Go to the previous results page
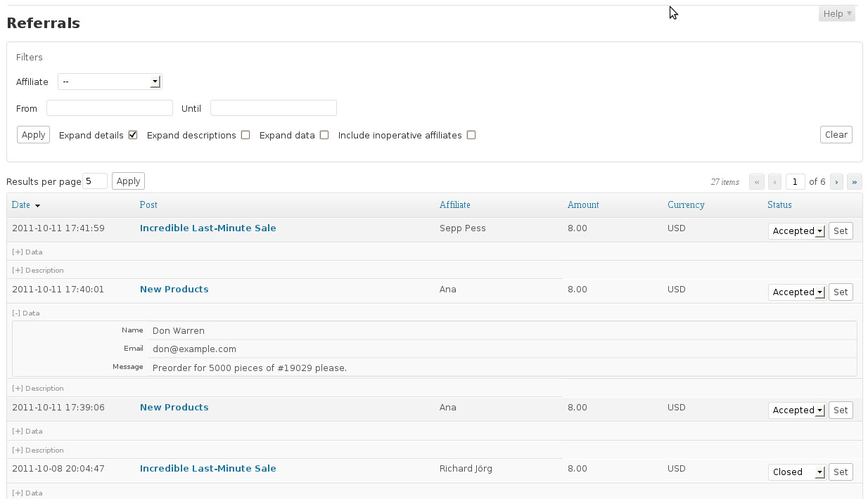868x499 pixels. (774, 181)
